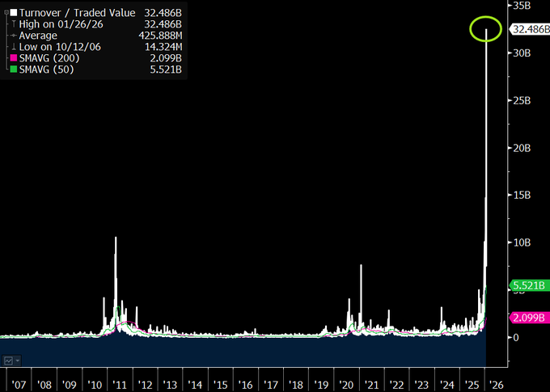Open the chart options icon at bottom-left

tap(11, 360)
